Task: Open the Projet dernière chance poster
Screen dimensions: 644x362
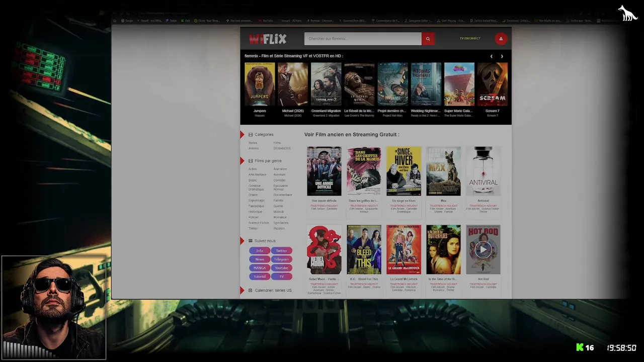Action: [x=392, y=84]
